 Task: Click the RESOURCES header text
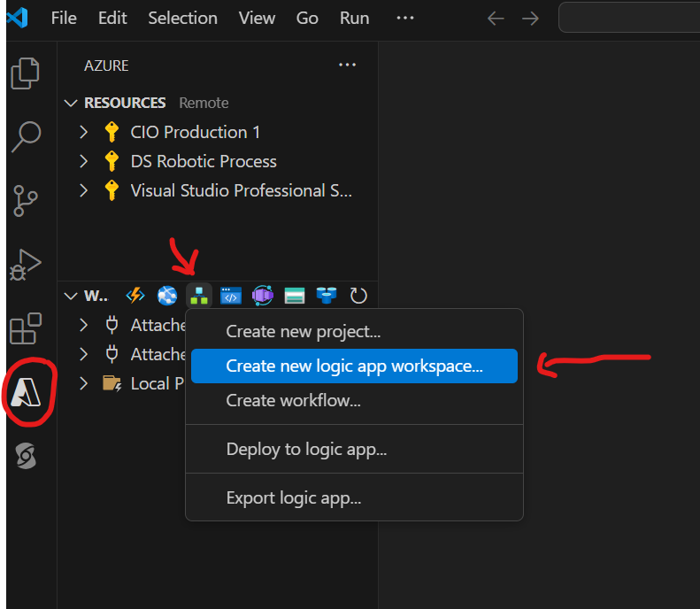point(125,104)
